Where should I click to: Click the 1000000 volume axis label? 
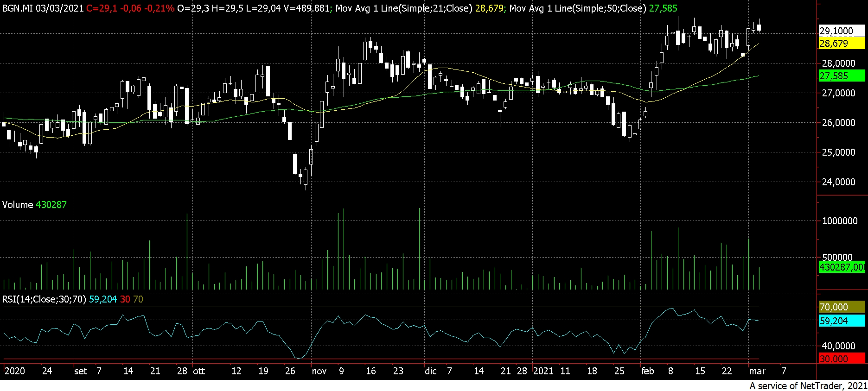840,221
